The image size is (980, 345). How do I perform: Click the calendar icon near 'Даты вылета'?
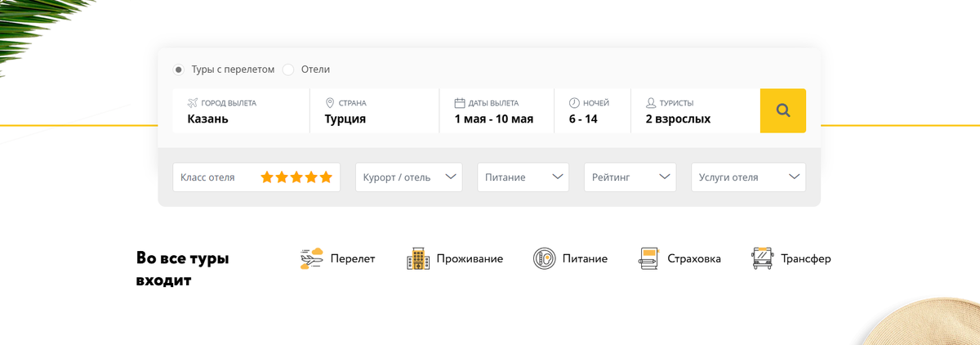click(x=459, y=103)
